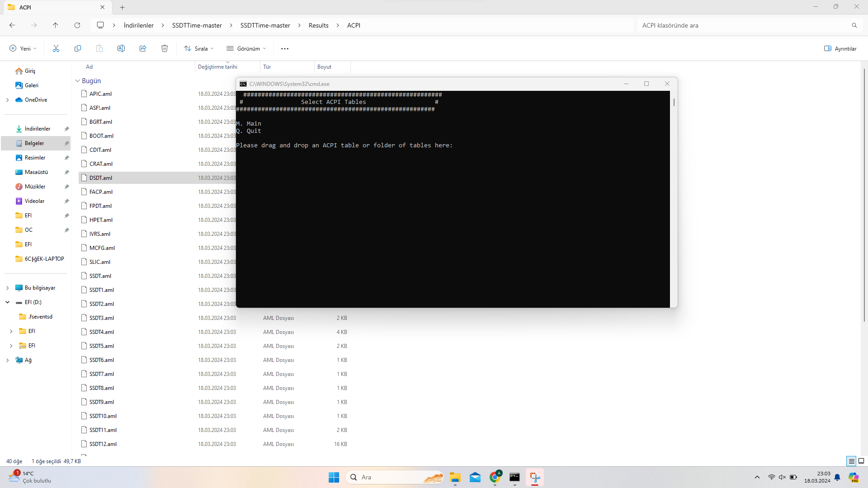Click the Rename icon in toolbar
This screenshot has width=868, height=488.
pyautogui.click(x=121, y=48)
